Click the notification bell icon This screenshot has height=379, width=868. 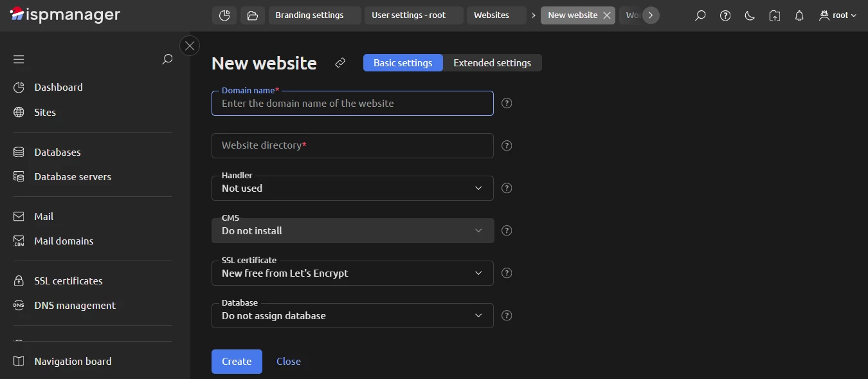click(799, 15)
